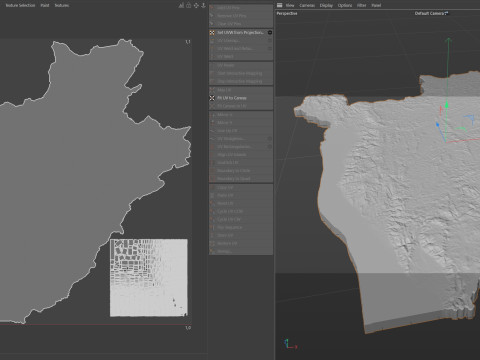480x360 pixels.
Task: Open the Textures menu
Action: (62, 5)
